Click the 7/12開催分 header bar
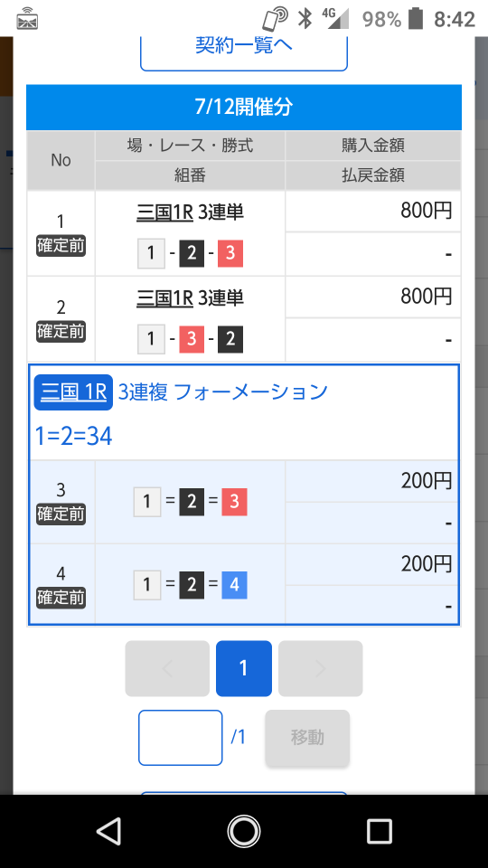 click(244, 107)
